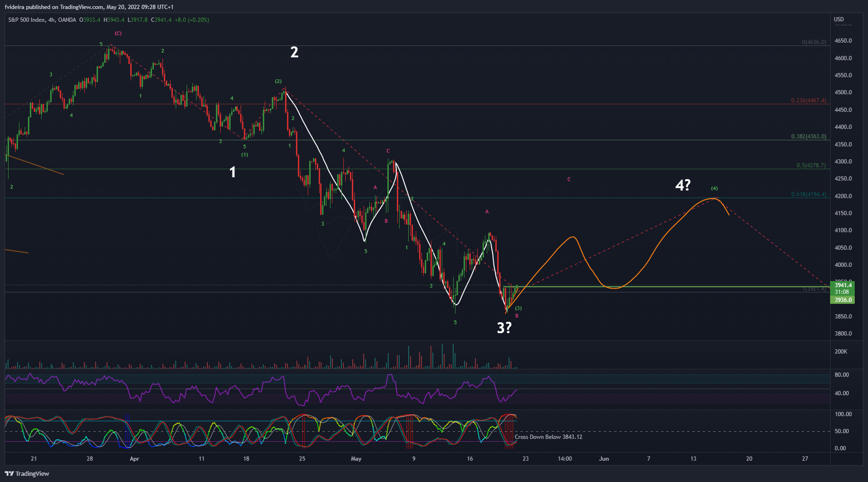Click the 16 date label on time axis
868x482 pixels.
click(470, 459)
